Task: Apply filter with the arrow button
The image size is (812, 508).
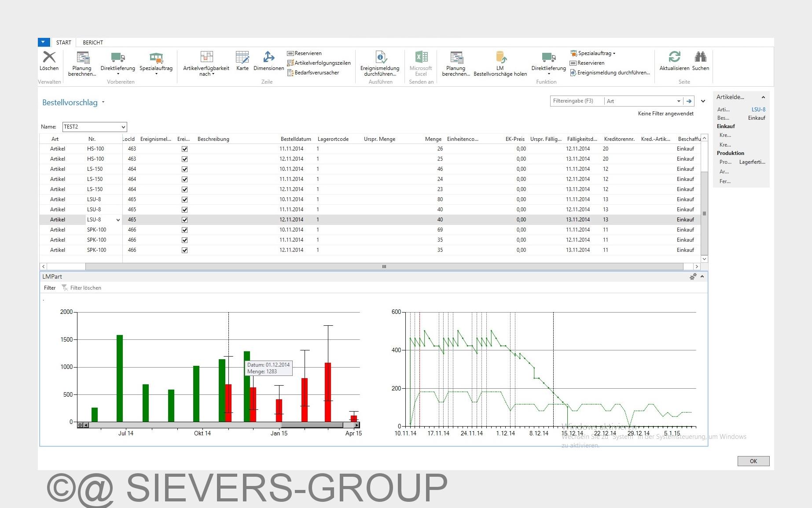Action: (689, 101)
